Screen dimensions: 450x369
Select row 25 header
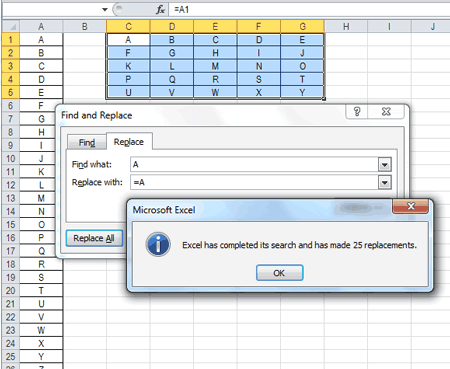click(11, 357)
